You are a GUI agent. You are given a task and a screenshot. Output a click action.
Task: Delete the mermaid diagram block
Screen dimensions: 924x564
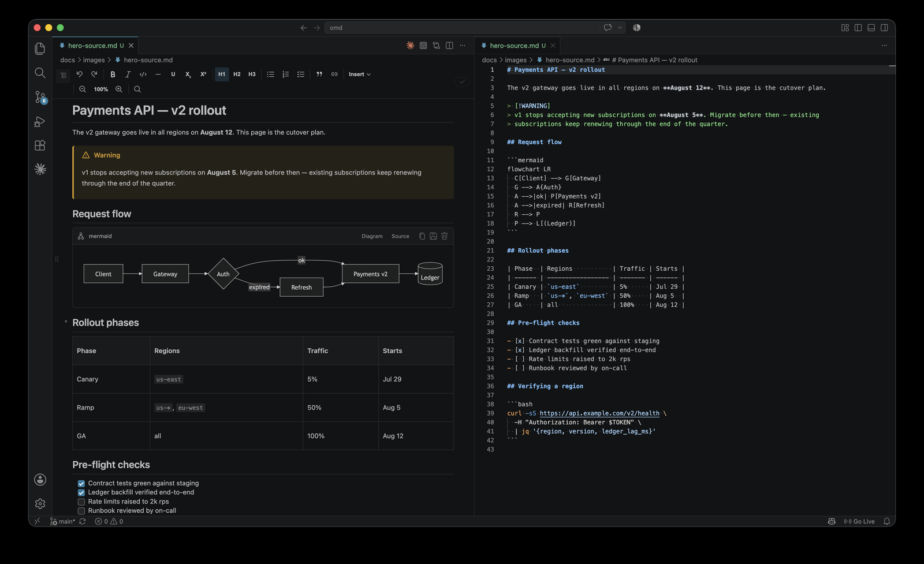tap(445, 236)
